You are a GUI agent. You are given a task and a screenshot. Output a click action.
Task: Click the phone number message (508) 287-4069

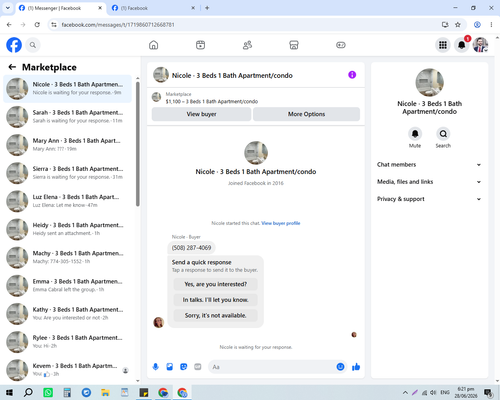click(x=191, y=248)
